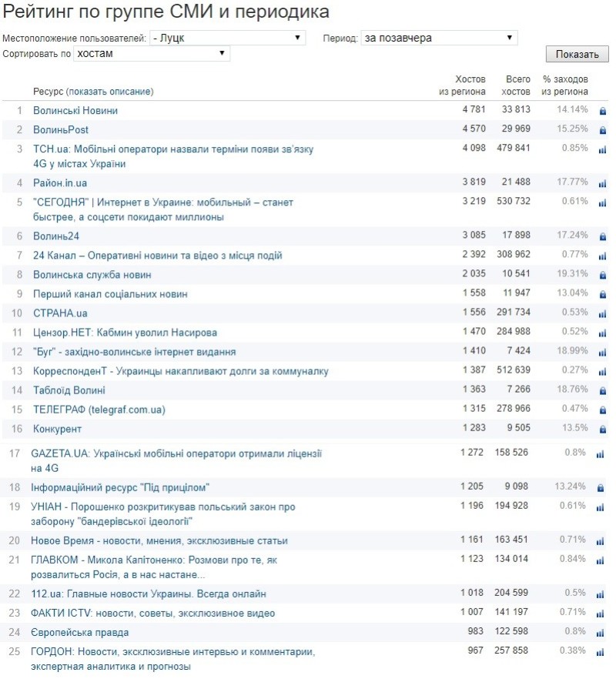Click lock icon next to Конкурент
This screenshot has height=679, width=616.
pyautogui.click(x=602, y=429)
